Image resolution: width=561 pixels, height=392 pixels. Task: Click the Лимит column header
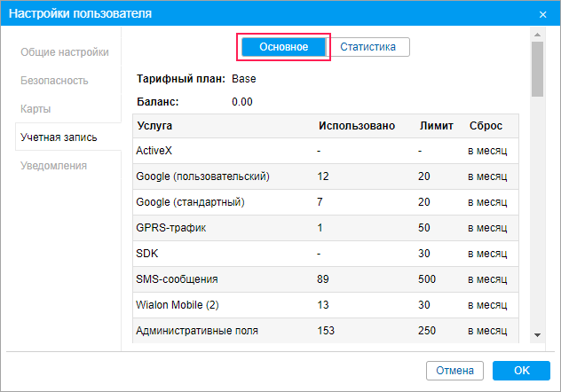[x=436, y=126]
